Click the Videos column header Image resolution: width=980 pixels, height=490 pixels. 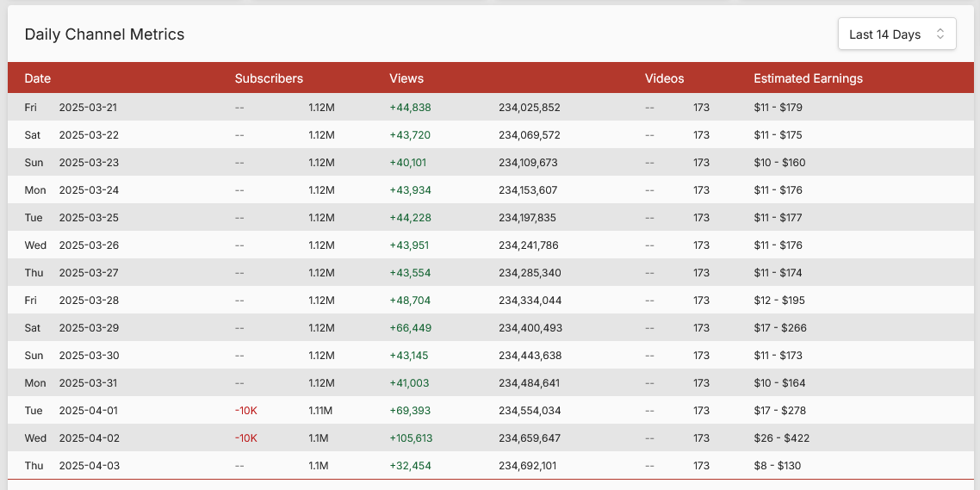pos(664,78)
